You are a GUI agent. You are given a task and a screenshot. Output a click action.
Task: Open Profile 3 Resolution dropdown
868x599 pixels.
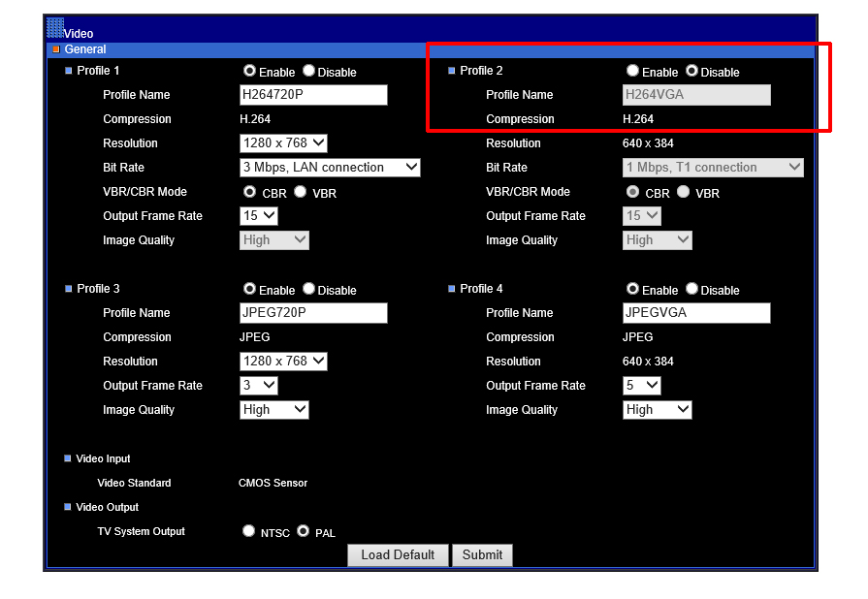[283, 362]
